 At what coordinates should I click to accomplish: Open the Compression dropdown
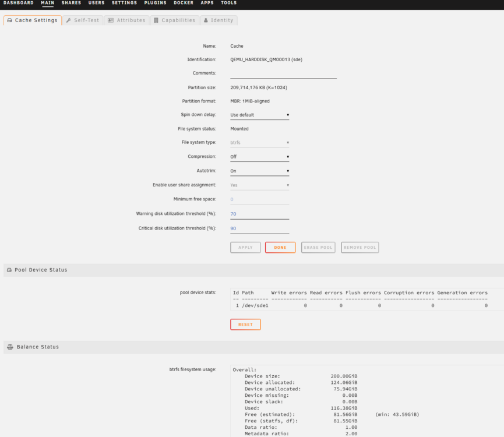(259, 157)
